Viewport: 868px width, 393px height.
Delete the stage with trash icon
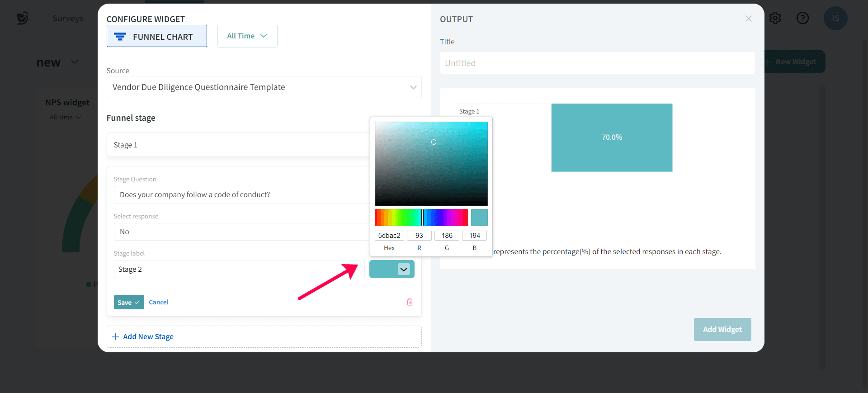point(410,302)
